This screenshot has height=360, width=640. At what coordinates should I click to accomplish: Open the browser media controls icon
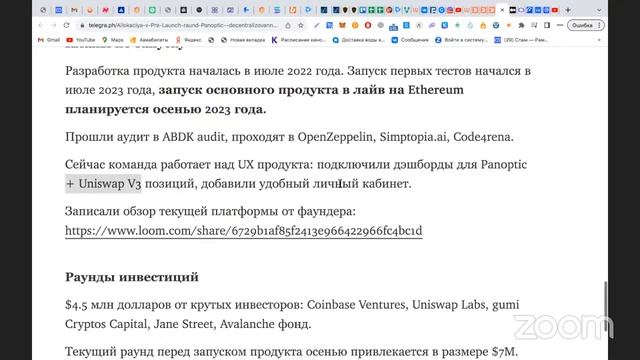(x=534, y=25)
